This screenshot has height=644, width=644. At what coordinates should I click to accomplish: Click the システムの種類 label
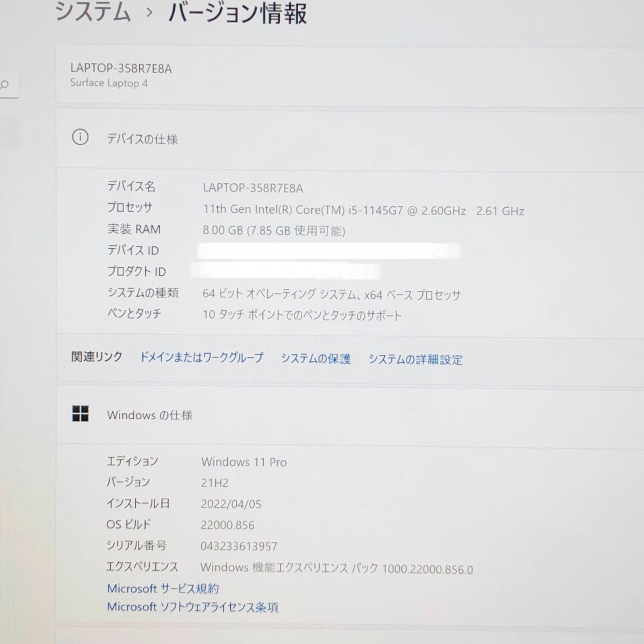point(143,293)
